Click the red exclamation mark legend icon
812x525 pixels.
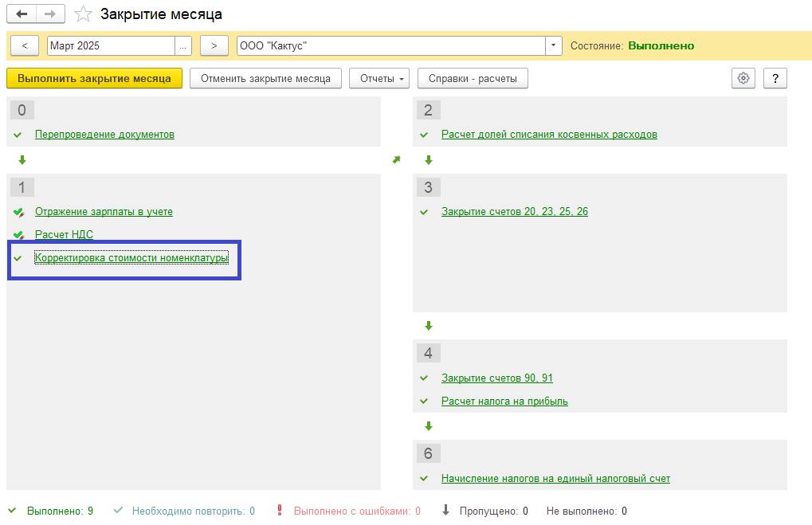(x=280, y=511)
